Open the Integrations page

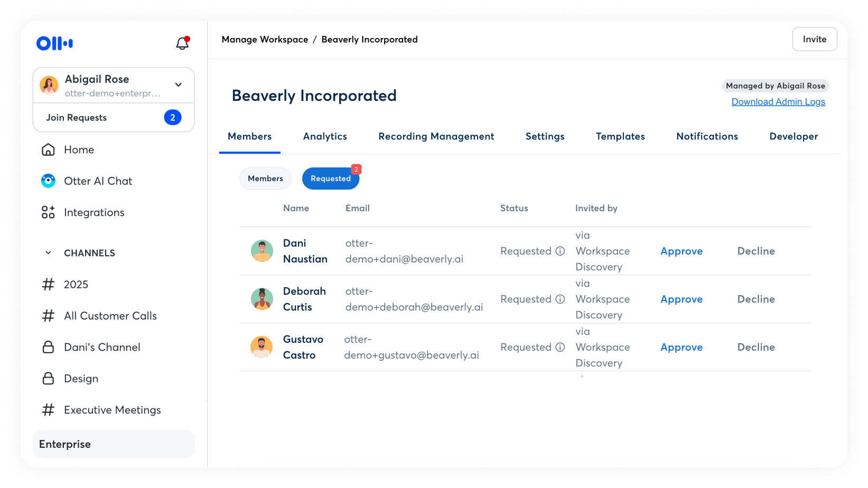coord(94,212)
